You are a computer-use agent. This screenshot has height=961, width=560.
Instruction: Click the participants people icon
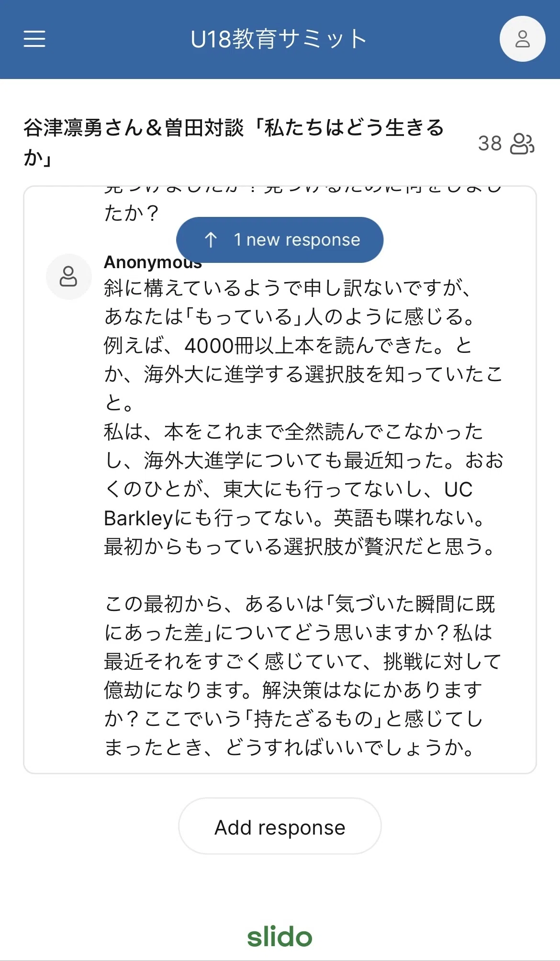point(522,143)
